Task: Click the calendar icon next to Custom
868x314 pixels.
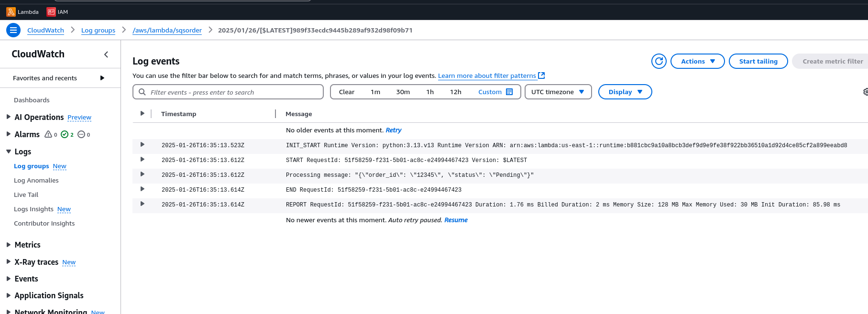Action: 509,92
